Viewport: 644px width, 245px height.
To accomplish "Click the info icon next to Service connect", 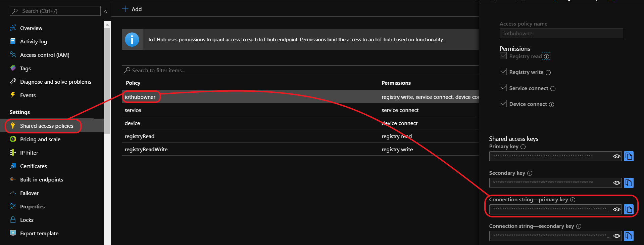I will point(553,88).
